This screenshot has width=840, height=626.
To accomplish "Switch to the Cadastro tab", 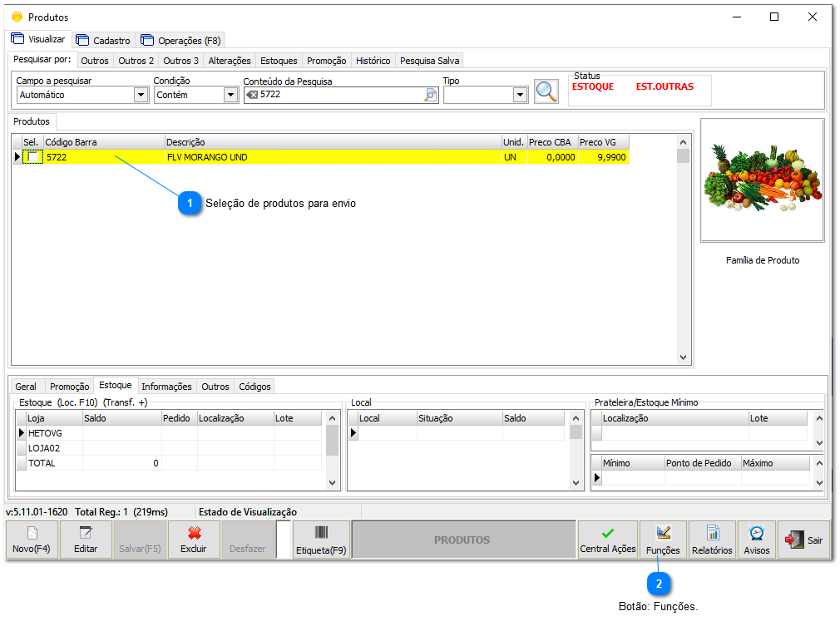I will [104, 40].
